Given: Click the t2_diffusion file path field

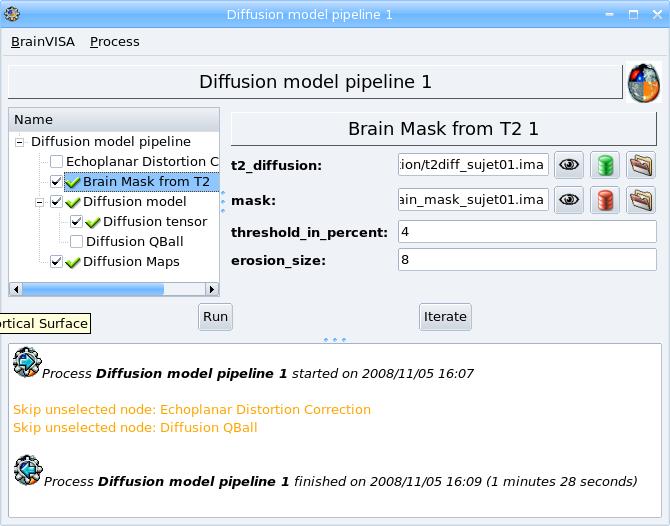Looking at the screenshot, I should click(473, 165).
